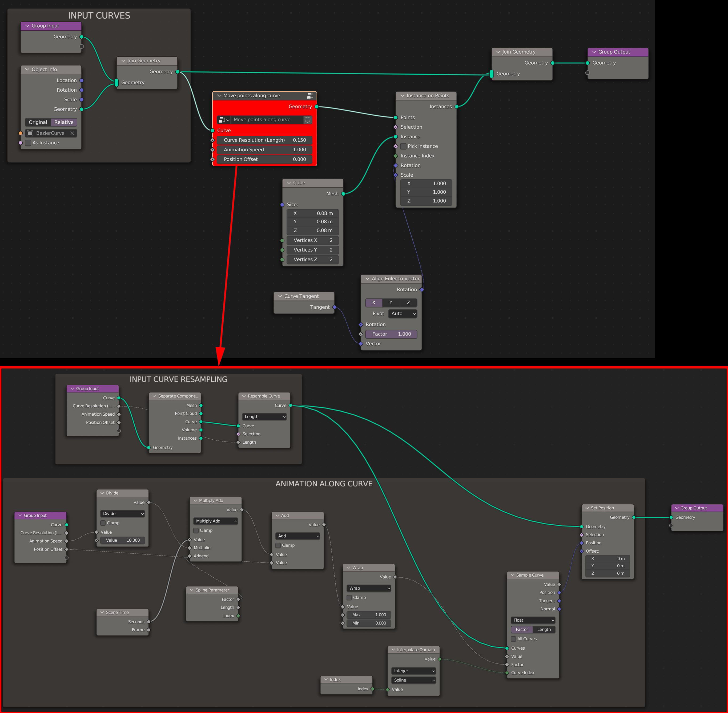Click the object icon beside BezierCurve
This screenshot has height=713, width=728.
pyautogui.click(x=30, y=133)
